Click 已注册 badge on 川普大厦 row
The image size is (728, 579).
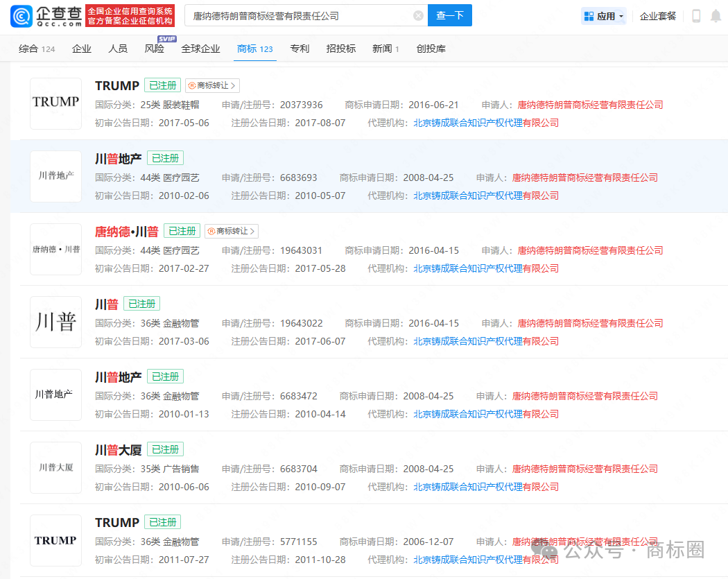pyautogui.click(x=165, y=449)
